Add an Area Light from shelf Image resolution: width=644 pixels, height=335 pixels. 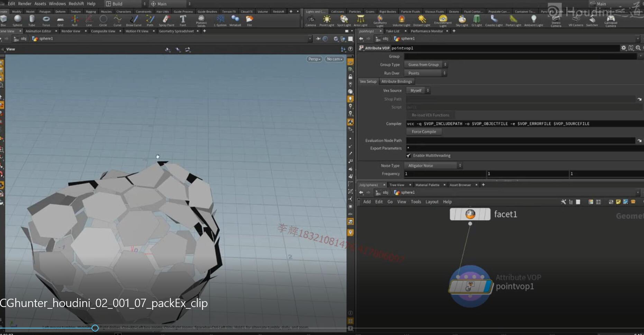pyautogui.click(x=360, y=21)
